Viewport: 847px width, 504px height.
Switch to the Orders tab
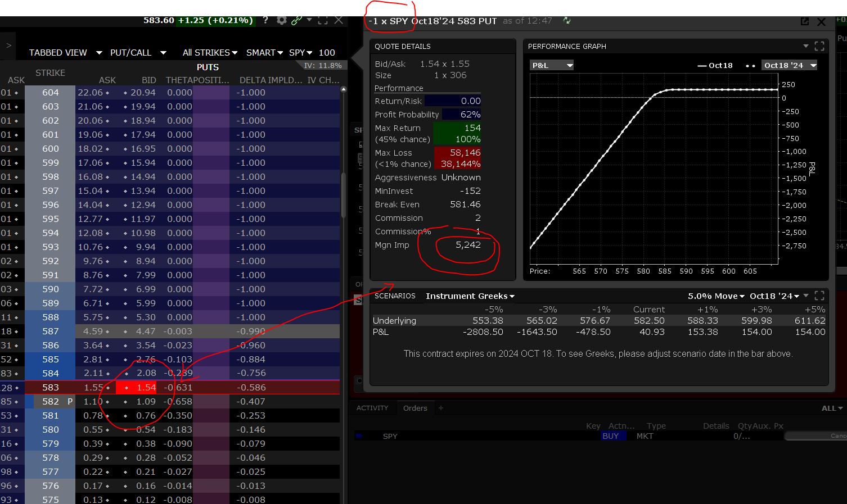coord(415,408)
